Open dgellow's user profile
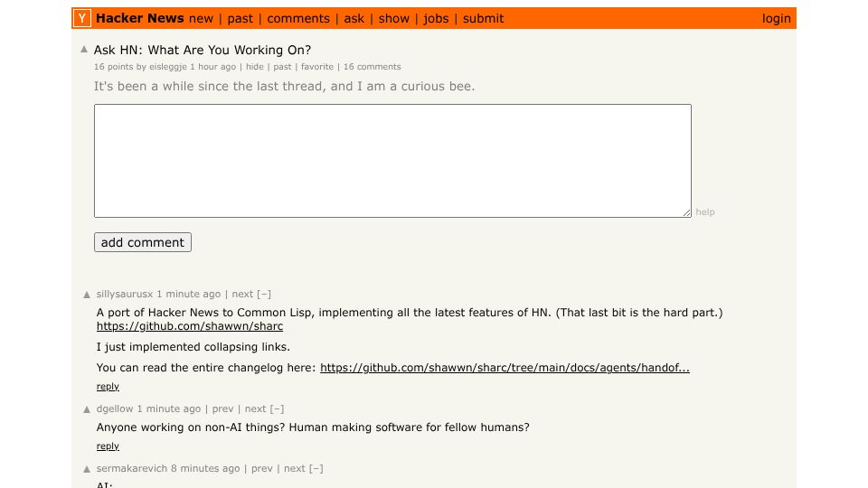868x488 pixels. coord(115,408)
